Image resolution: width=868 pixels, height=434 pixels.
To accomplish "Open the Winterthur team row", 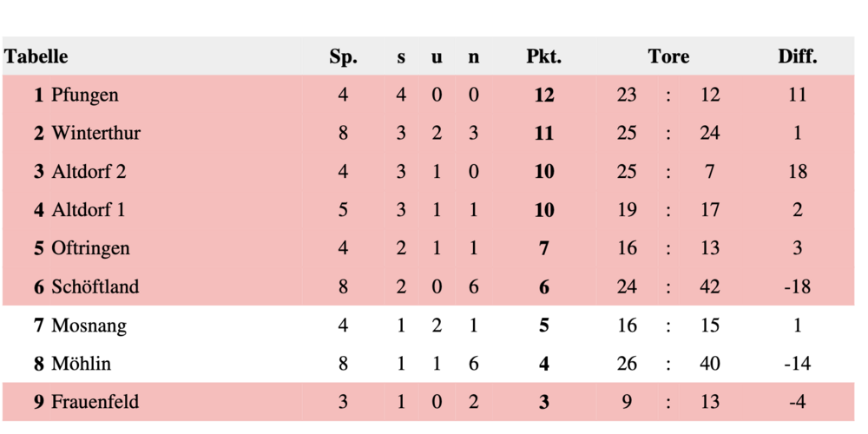I will pyautogui.click(x=429, y=133).
